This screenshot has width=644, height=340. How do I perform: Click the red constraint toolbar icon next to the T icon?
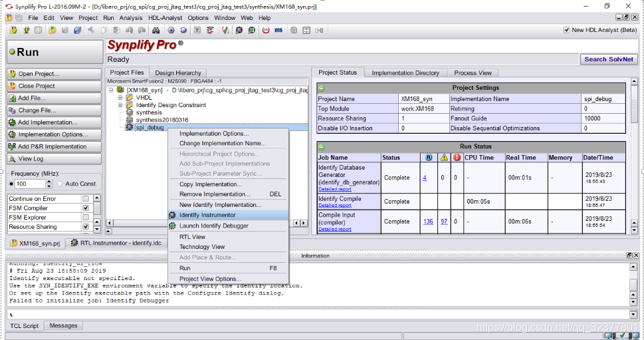coord(210,30)
